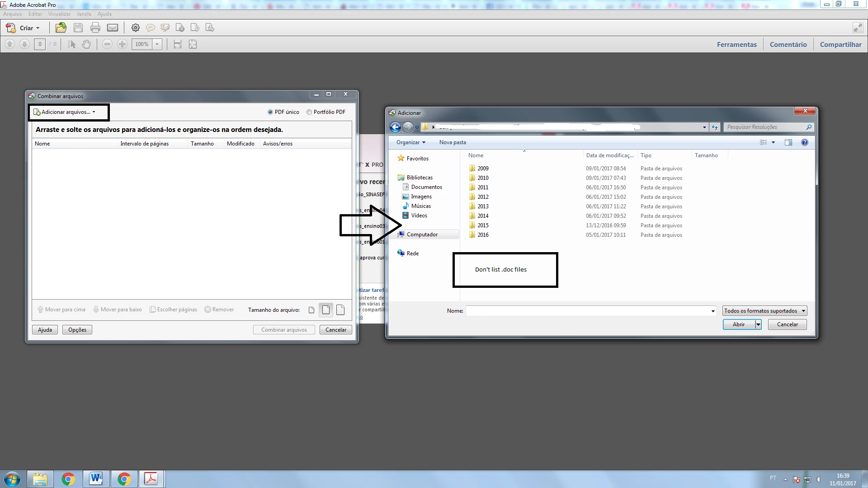
Task: Open the Todos os formatos suportados dropdown
Action: tap(764, 311)
